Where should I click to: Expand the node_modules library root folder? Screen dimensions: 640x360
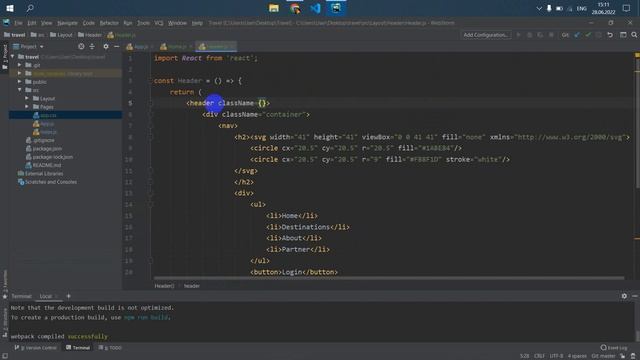20,73
